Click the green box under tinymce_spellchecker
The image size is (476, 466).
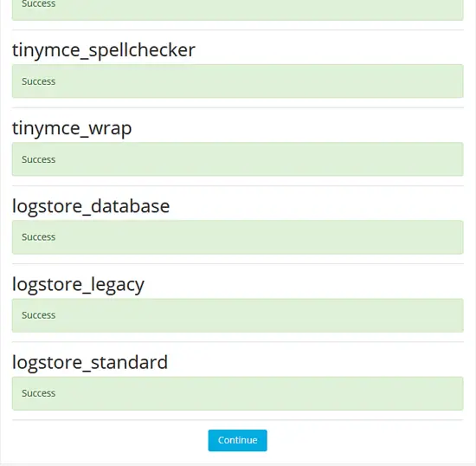(x=238, y=81)
